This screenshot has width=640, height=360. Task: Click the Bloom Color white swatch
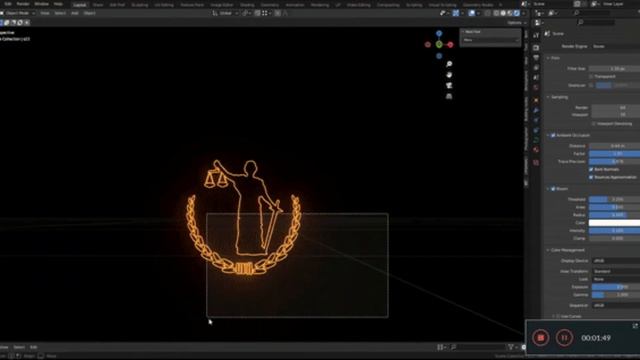point(614,223)
